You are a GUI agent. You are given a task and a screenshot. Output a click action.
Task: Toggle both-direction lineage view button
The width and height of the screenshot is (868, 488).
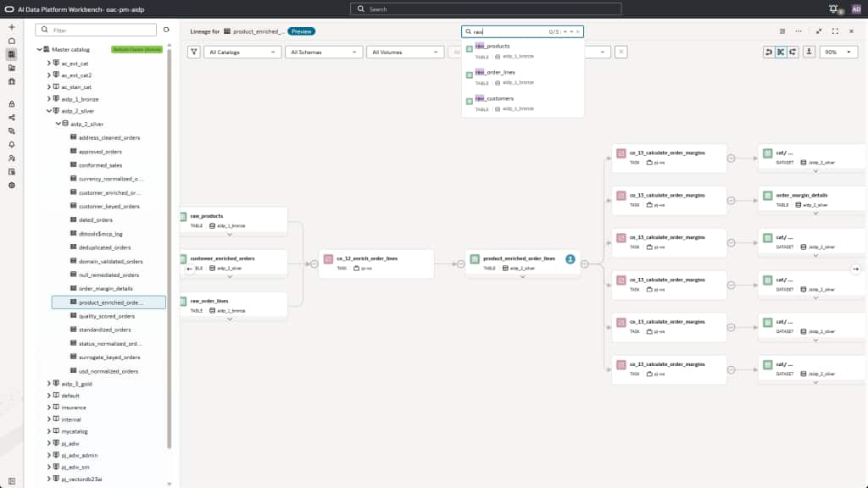click(781, 52)
